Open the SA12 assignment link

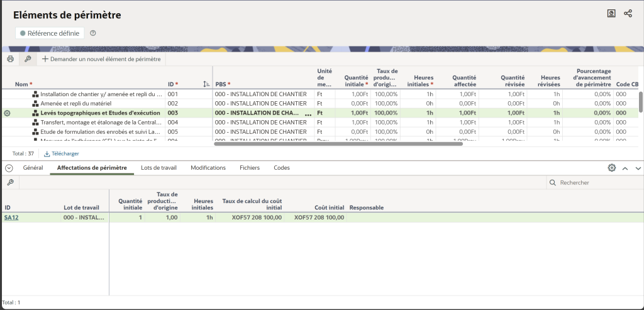click(11, 218)
